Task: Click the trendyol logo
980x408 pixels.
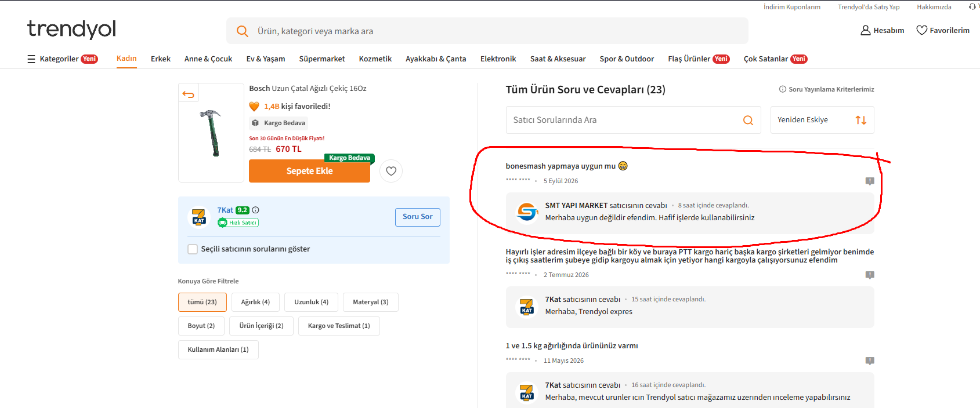Action: [71, 29]
